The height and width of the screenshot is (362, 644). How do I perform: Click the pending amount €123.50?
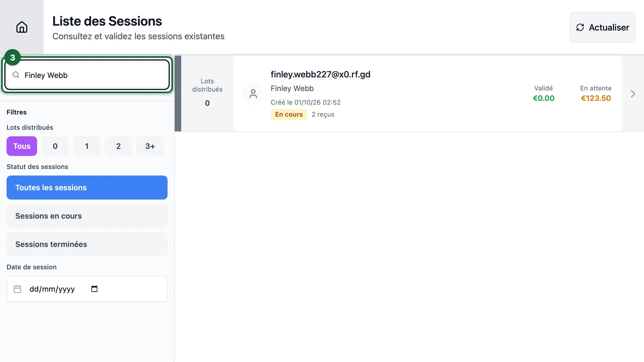pyautogui.click(x=596, y=98)
